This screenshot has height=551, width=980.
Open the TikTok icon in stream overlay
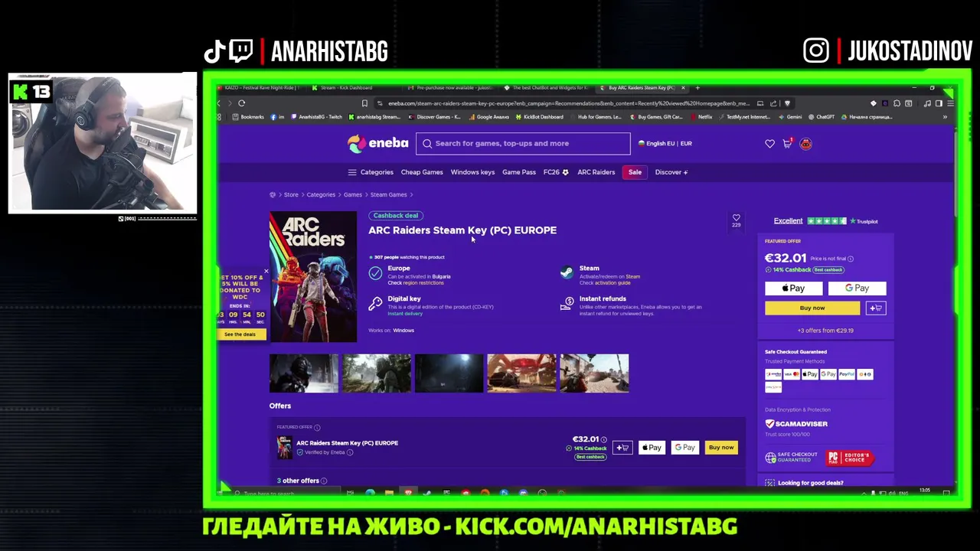pyautogui.click(x=214, y=51)
